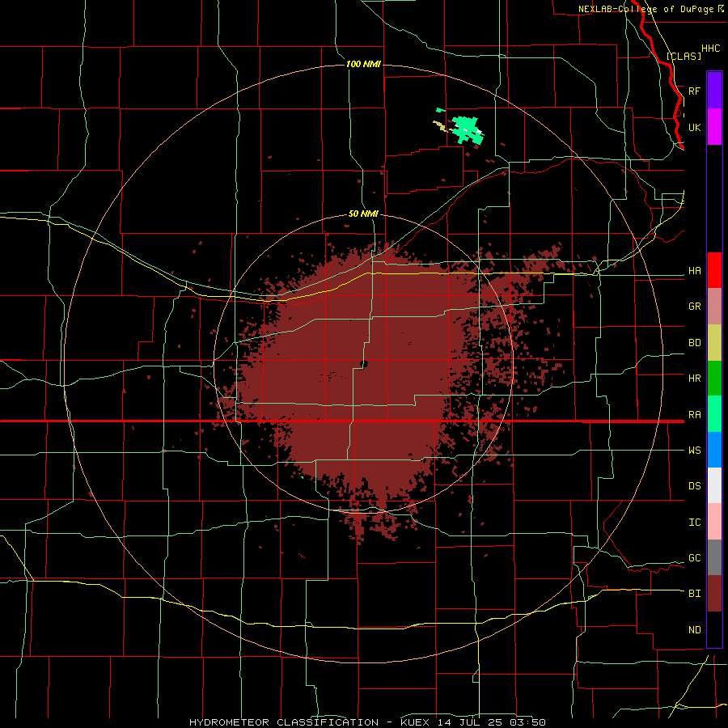Image resolution: width=728 pixels, height=728 pixels.
Task: Click the ND legend label
Action: click(x=694, y=630)
